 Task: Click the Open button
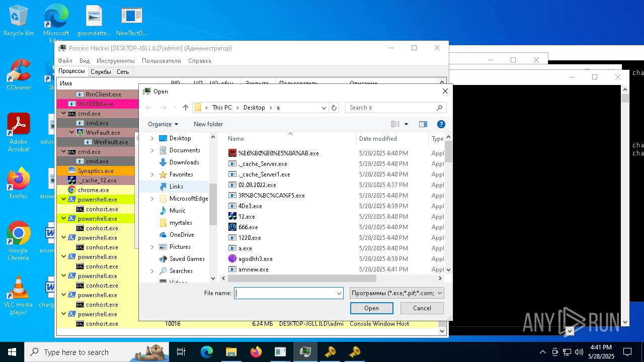tap(372, 308)
